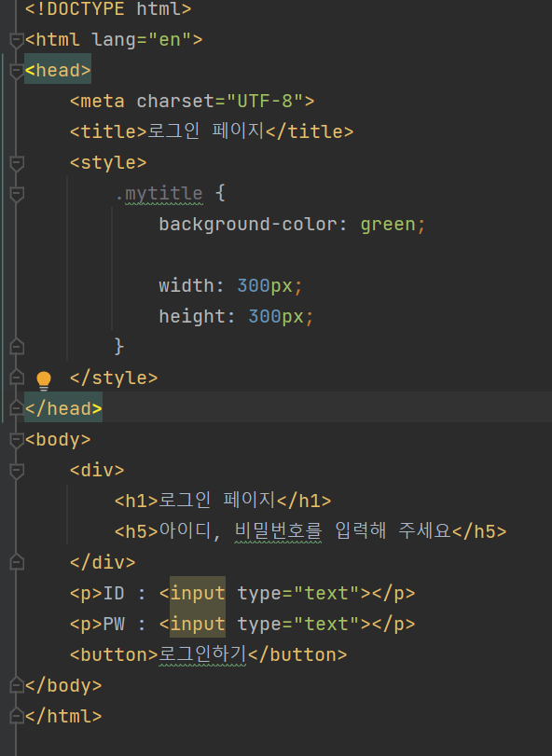This screenshot has height=756, width=552.
Task: Collapse the body opening tag fold
Action: tap(17, 440)
